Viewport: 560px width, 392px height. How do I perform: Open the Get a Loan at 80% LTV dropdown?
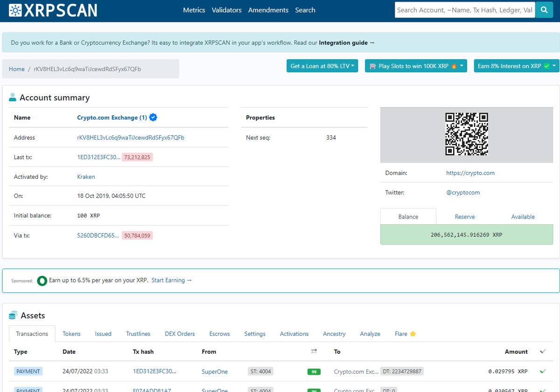[322, 66]
